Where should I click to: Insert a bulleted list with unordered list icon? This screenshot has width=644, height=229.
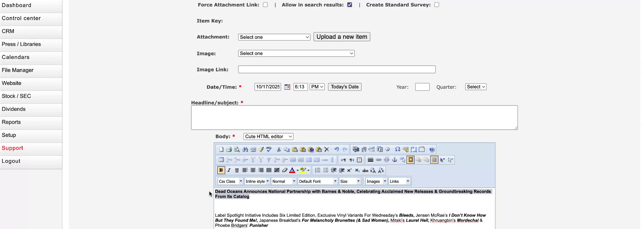tap(326, 170)
